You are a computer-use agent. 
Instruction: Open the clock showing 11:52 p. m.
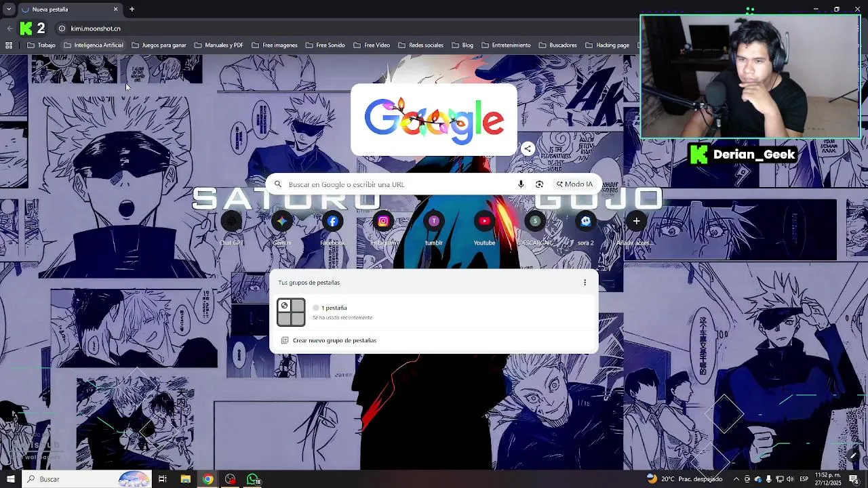827,479
